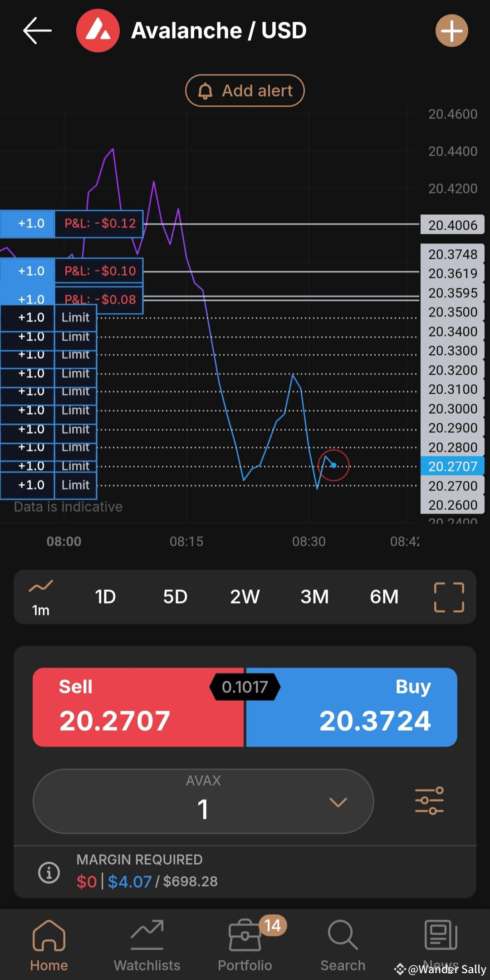Open the News tab
Screen dimensions: 490x980
[441, 945]
